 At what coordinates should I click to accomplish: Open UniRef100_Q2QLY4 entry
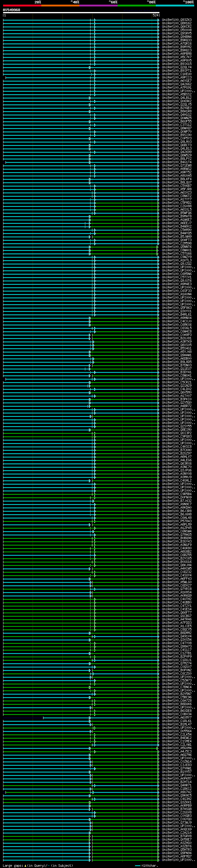click(x=177, y=67)
